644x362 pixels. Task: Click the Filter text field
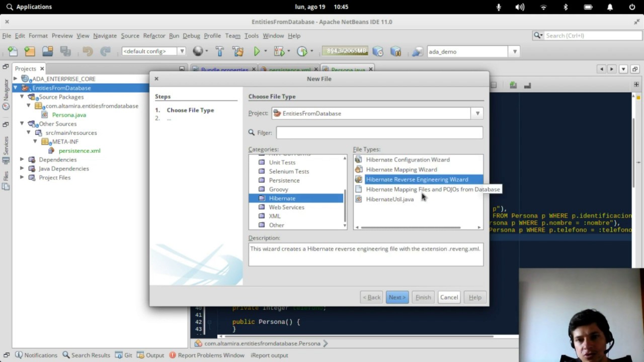[x=379, y=133]
